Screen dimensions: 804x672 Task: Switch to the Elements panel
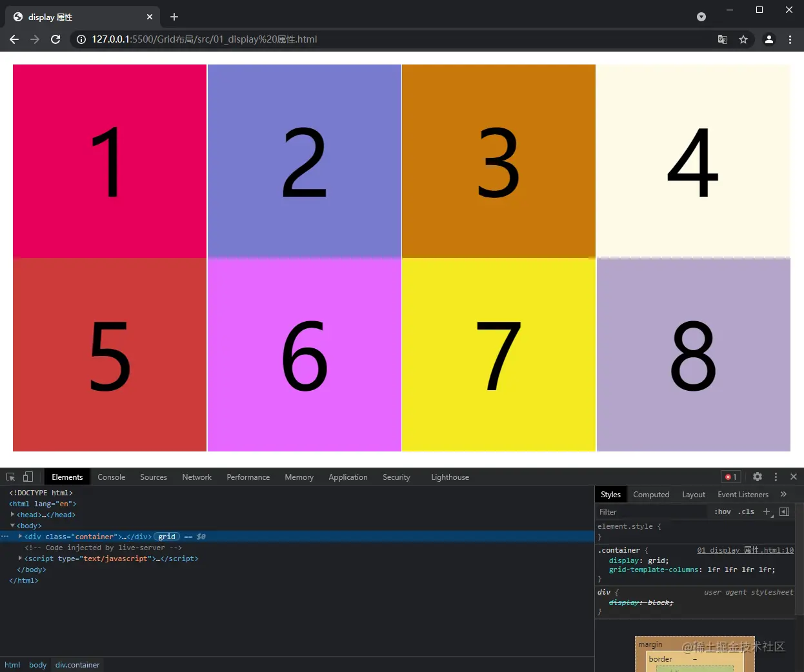67,477
